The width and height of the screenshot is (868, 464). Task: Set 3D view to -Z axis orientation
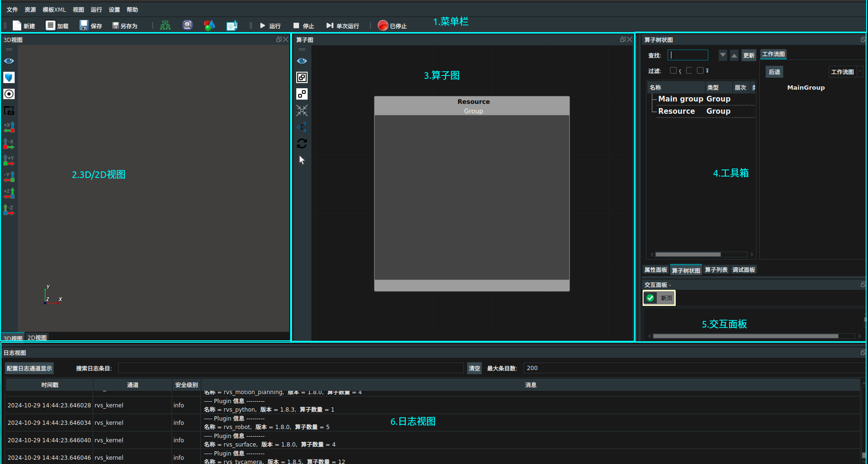9,210
